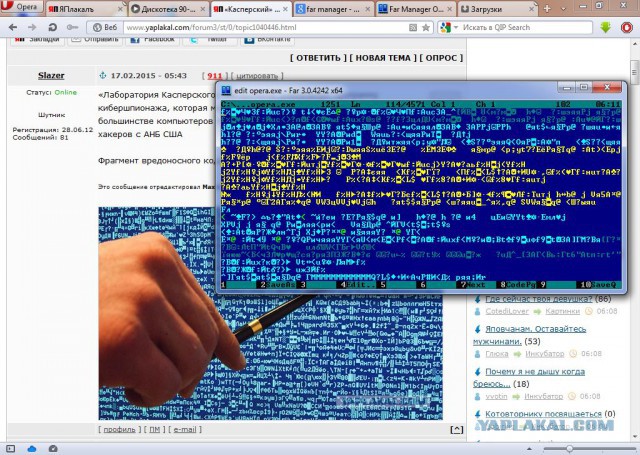This screenshot has height=455, width=640.
Task: Focus the QIP Search field
Action: (526, 27)
